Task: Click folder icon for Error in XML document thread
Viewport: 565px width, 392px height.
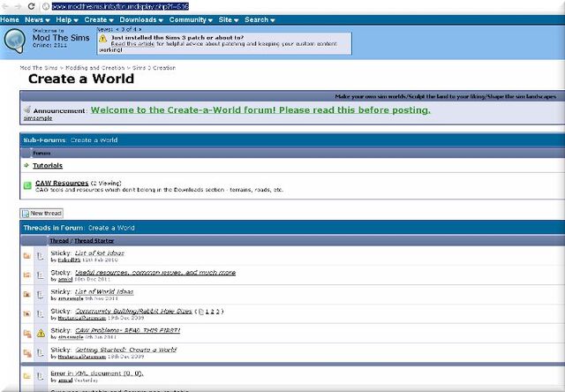Action: click(x=27, y=376)
